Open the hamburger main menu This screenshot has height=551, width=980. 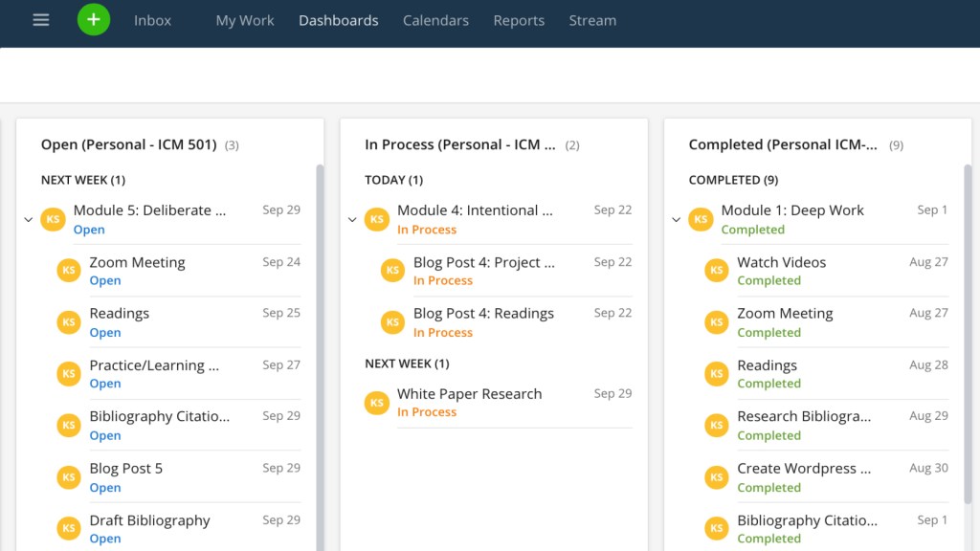pos(40,20)
